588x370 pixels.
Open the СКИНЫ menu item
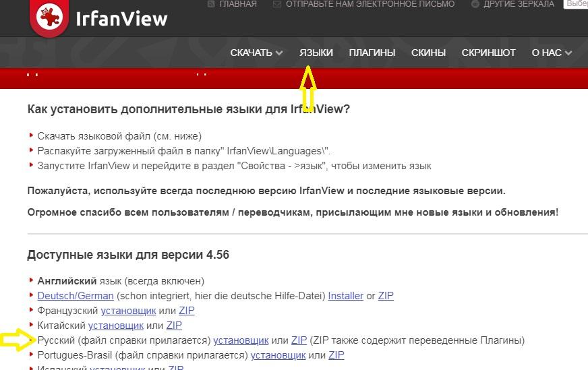[428, 53]
